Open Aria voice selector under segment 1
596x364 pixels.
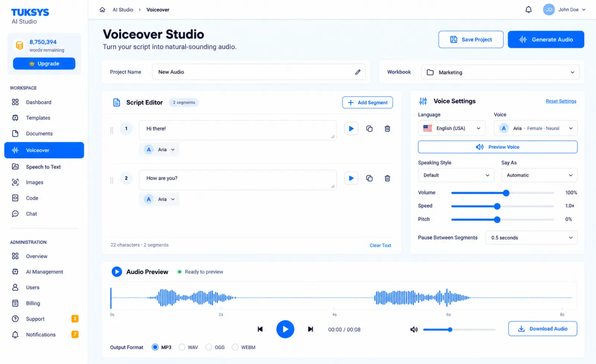click(159, 149)
